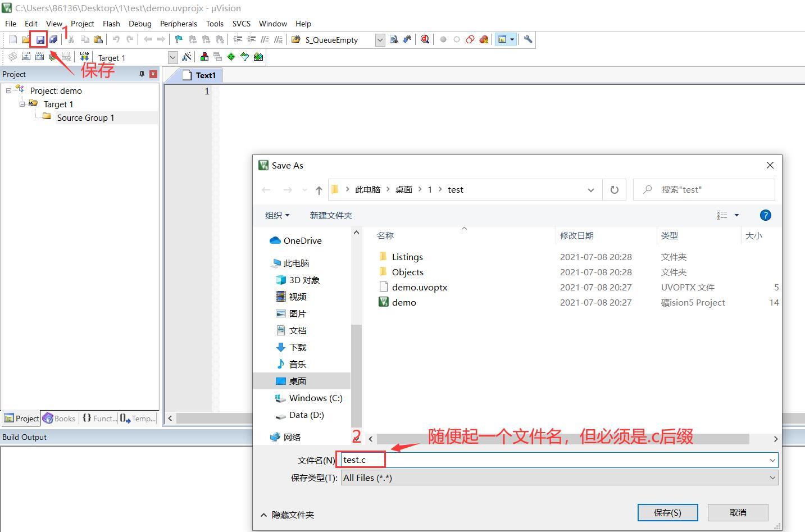This screenshot has width=805, height=532.
Task: Click the Rebuild all target files icon
Action: tap(39, 57)
